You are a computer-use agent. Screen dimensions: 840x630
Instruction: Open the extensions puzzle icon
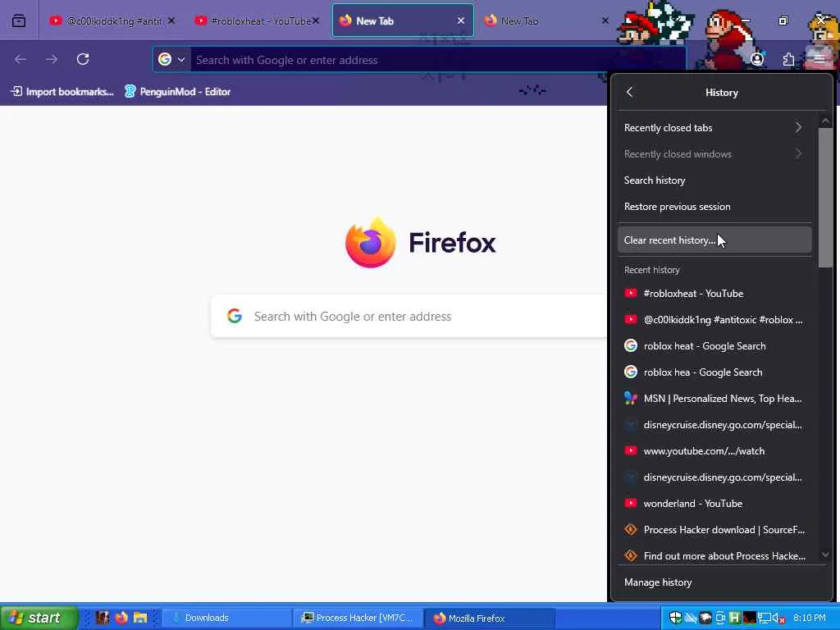[x=788, y=59]
